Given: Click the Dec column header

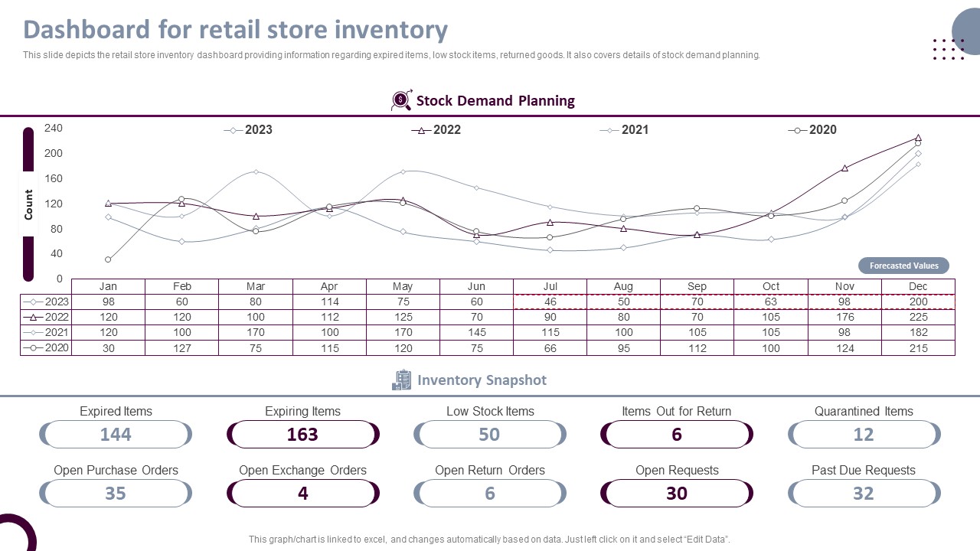Looking at the screenshot, I should click(x=918, y=286).
